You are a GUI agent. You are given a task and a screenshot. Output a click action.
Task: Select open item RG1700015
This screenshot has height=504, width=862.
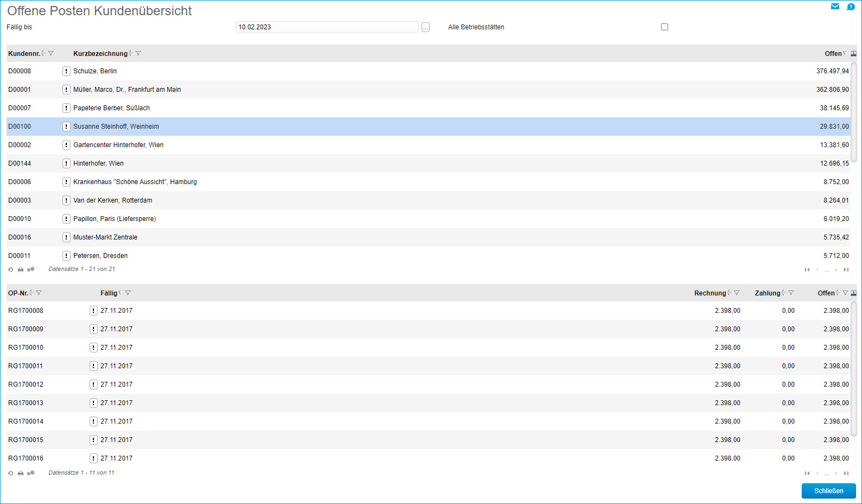click(429, 440)
